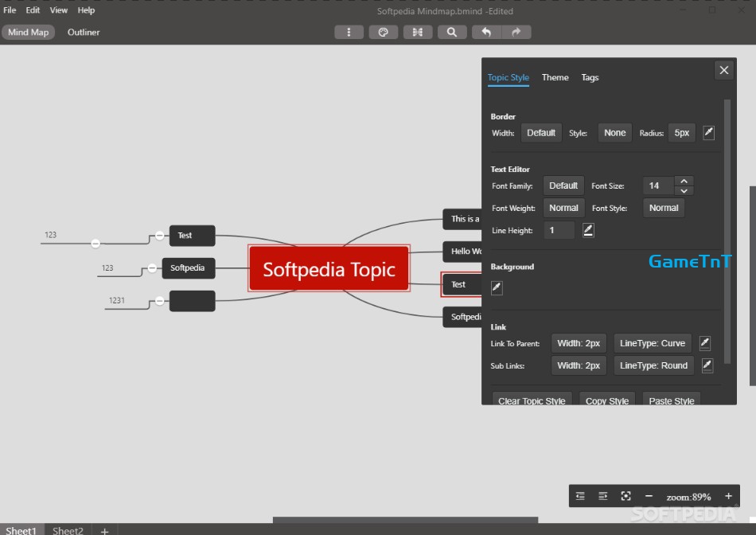Pick the border color with pencil icon
Screen dimensions: 756x535
708,132
